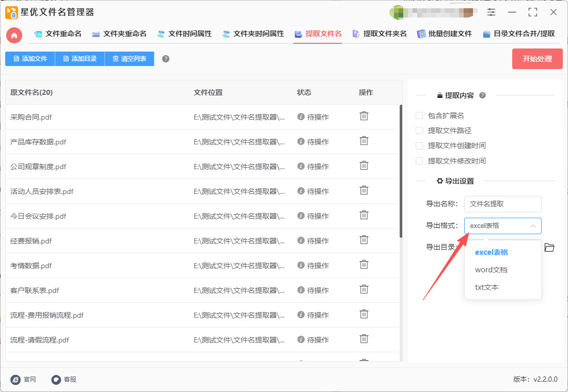Click the red home icon

pyautogui.click(x=14, y=35)
